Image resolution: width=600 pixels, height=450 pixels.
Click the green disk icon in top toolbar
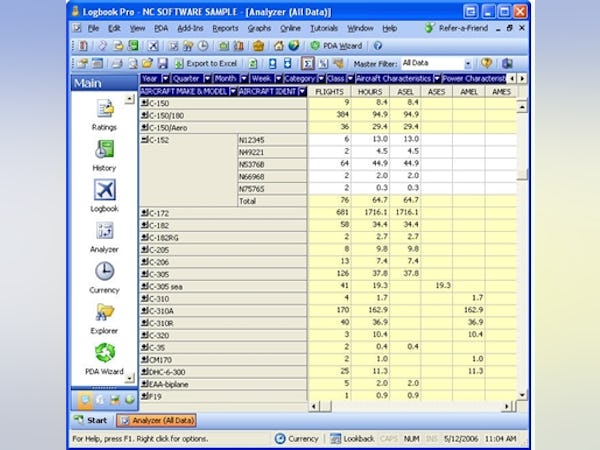[x=133, y=46]
